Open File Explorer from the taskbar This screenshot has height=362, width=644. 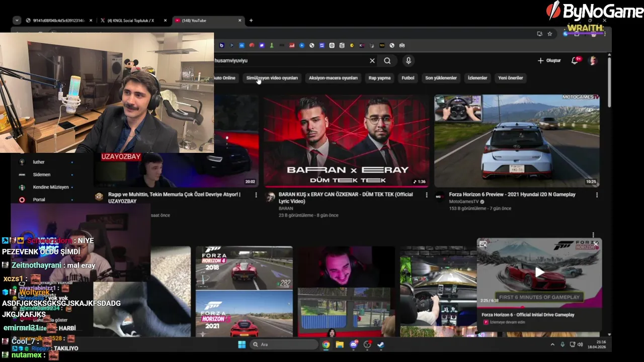[340, 344]
